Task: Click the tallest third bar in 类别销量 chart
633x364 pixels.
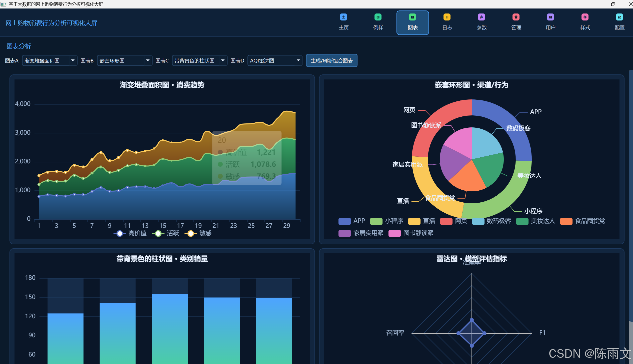Action: pos(170,329)
